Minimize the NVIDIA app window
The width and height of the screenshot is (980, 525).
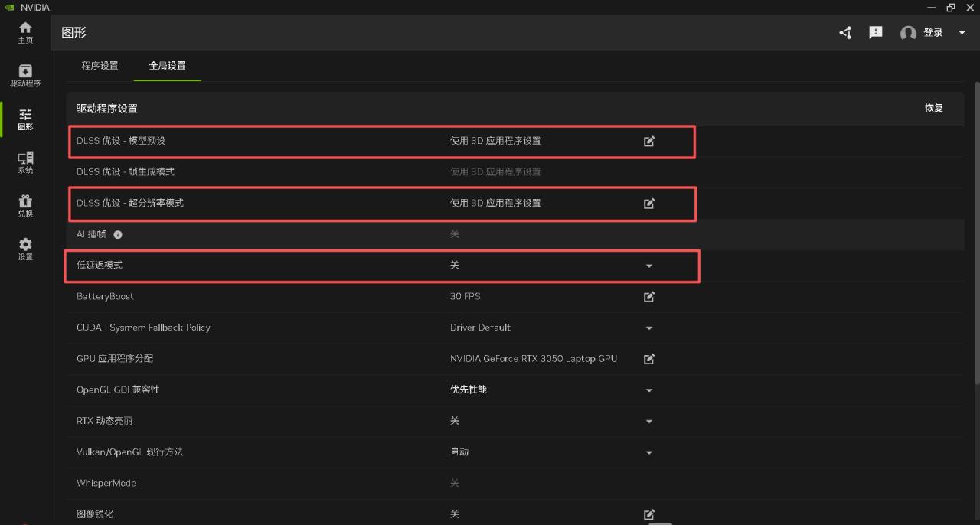click(932, 8)
